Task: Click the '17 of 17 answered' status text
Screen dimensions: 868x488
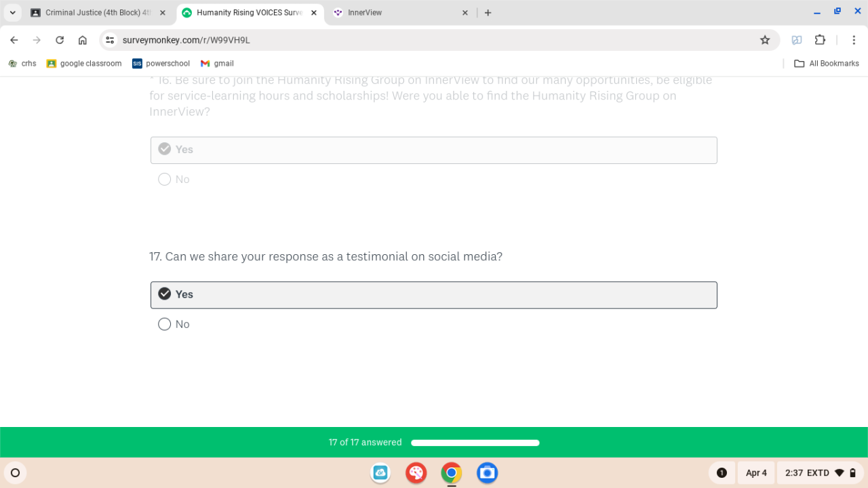Action: (366, 443)
